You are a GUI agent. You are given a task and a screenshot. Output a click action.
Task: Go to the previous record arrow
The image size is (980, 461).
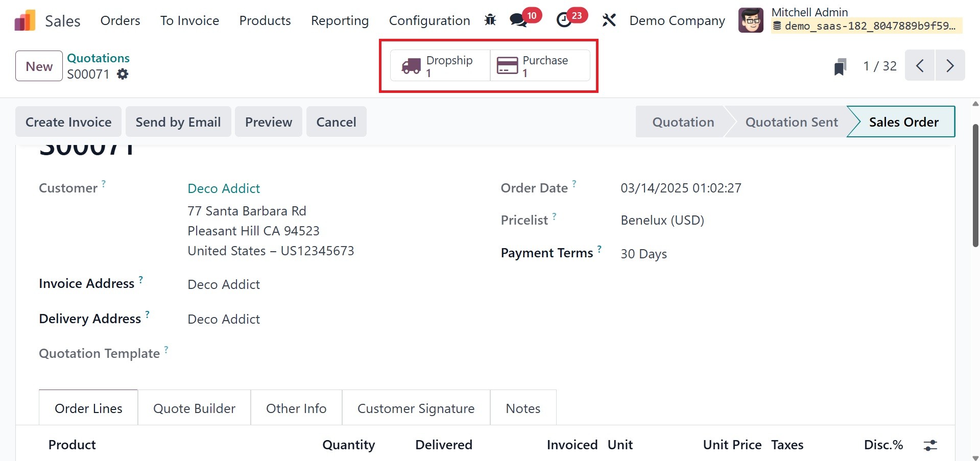point(920,66)
